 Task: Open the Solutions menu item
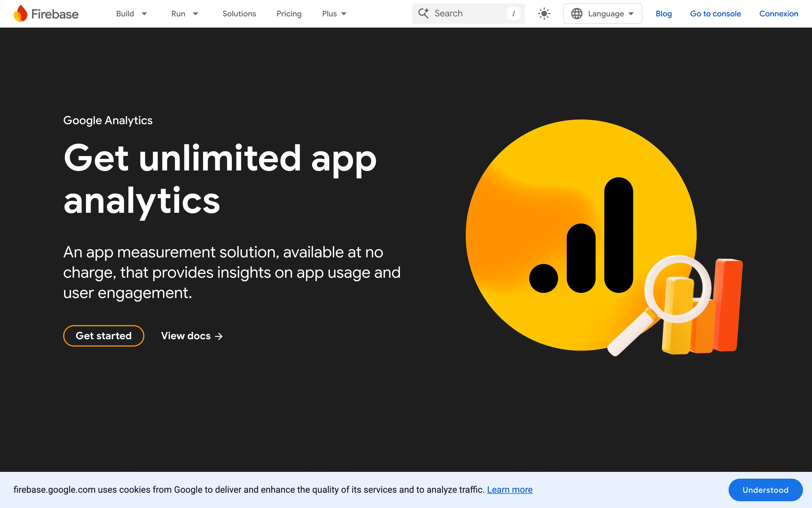point(239,14)
